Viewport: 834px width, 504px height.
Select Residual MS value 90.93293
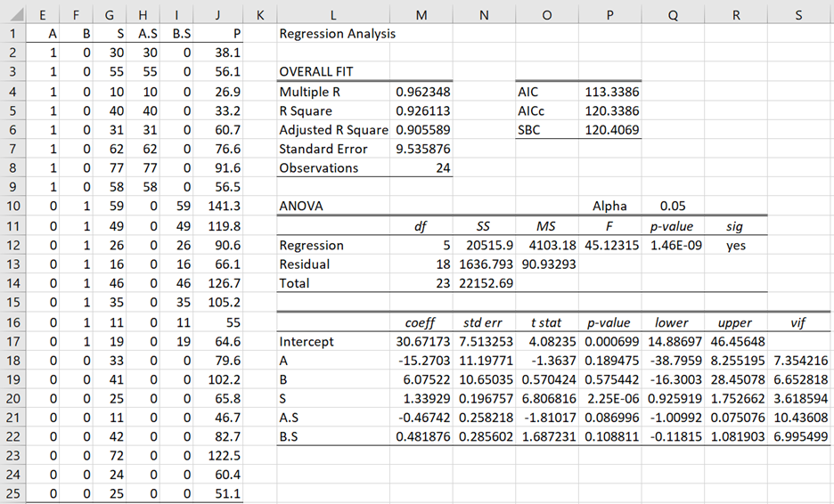pos(547,264)
